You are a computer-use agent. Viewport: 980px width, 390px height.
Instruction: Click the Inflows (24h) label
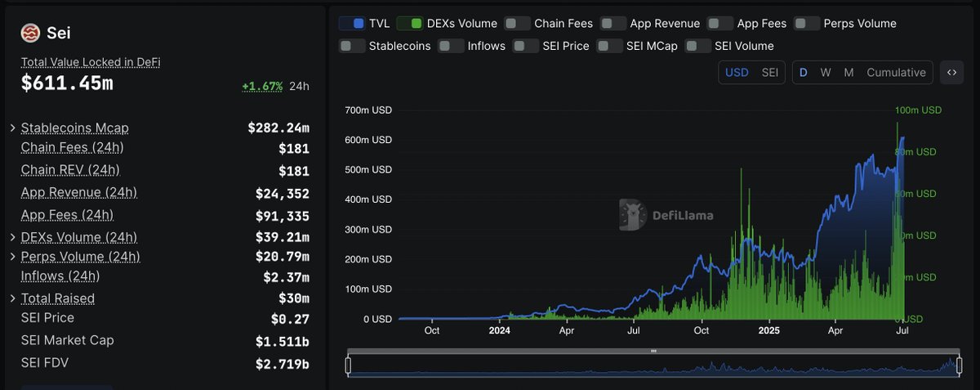60,276
